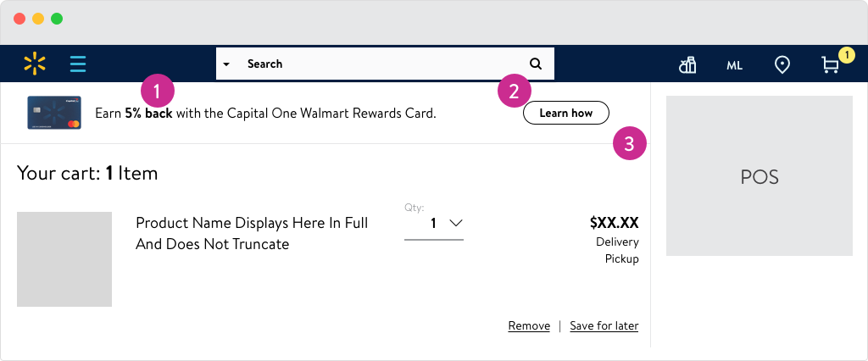868x361 pixels.
Task: Click the Remove link
Action: pyautogui.click(x=529, y=326)
